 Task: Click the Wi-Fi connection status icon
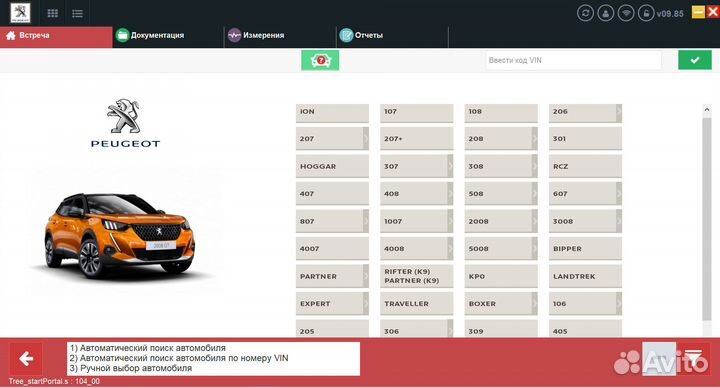click(625, 13)
